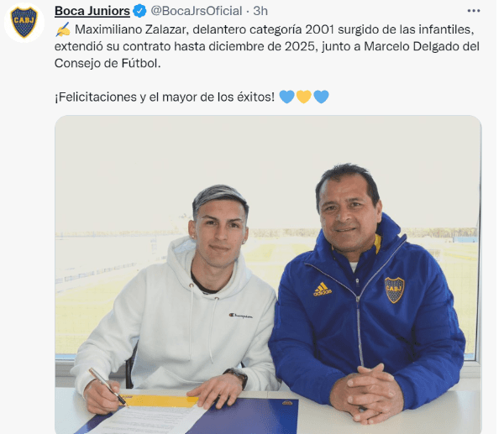
Task: Click the pen in the player's hand
Action: click(x=108, y=386)
